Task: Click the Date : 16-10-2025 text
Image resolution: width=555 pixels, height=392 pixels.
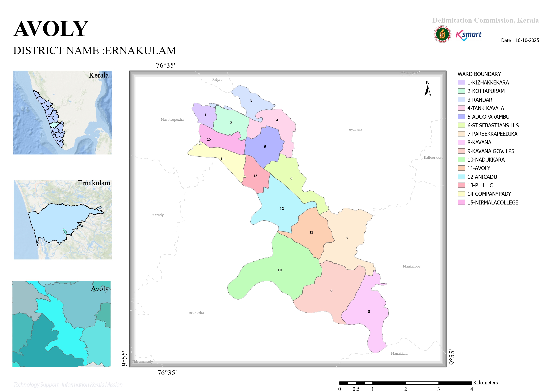Action: point(520,40)
